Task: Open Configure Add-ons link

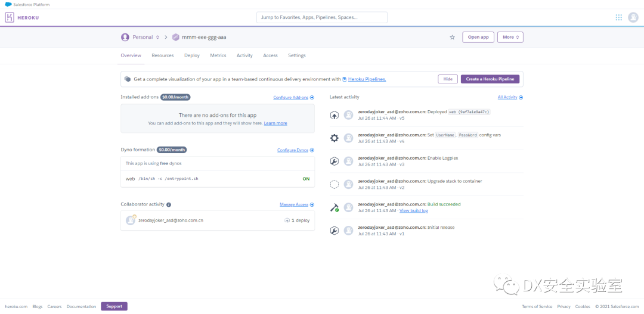Action: (x=291, y=98)
